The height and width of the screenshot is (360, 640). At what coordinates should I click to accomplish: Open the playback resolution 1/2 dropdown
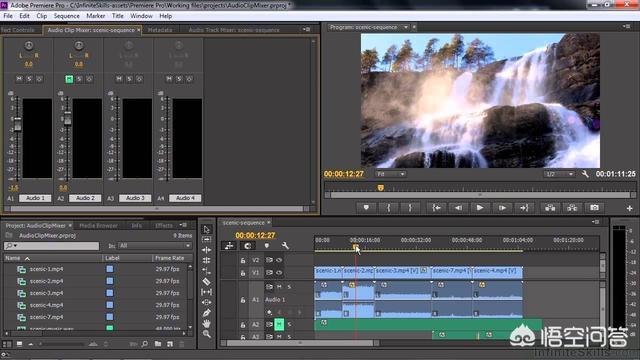pyautogui.click(x=559, y=174)
